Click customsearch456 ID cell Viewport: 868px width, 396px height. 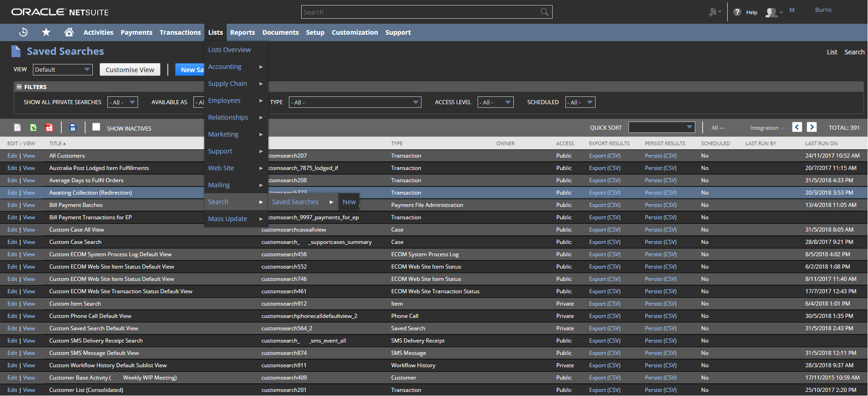(x=284, y=254)
